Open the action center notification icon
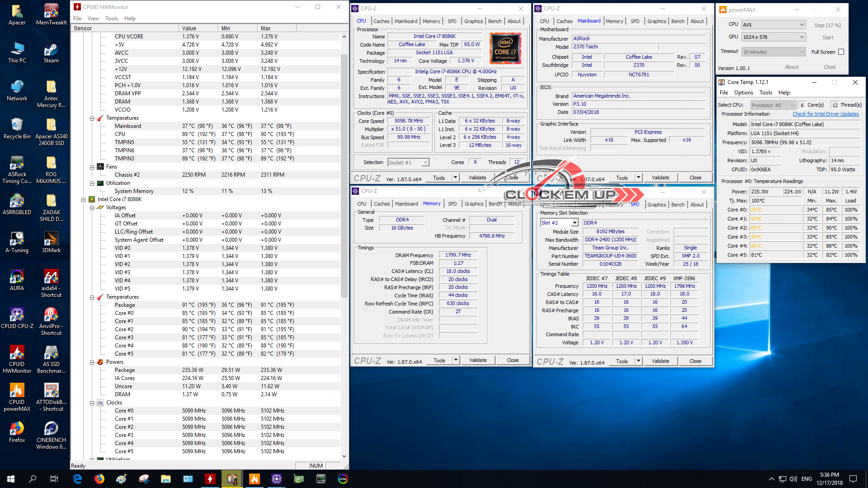This screenshot has width=868, height=488. pyautogui.click(x=853, y=479)
